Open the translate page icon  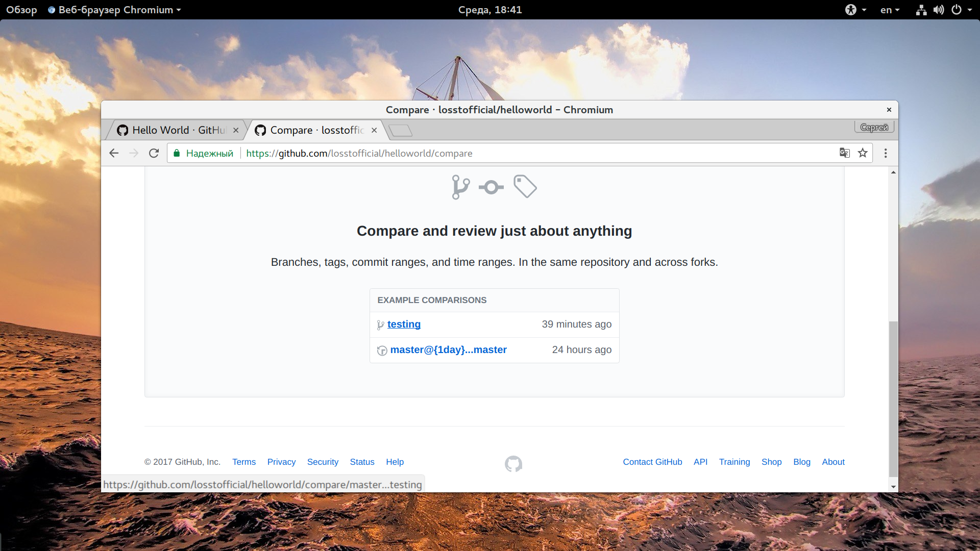[845, 153]
